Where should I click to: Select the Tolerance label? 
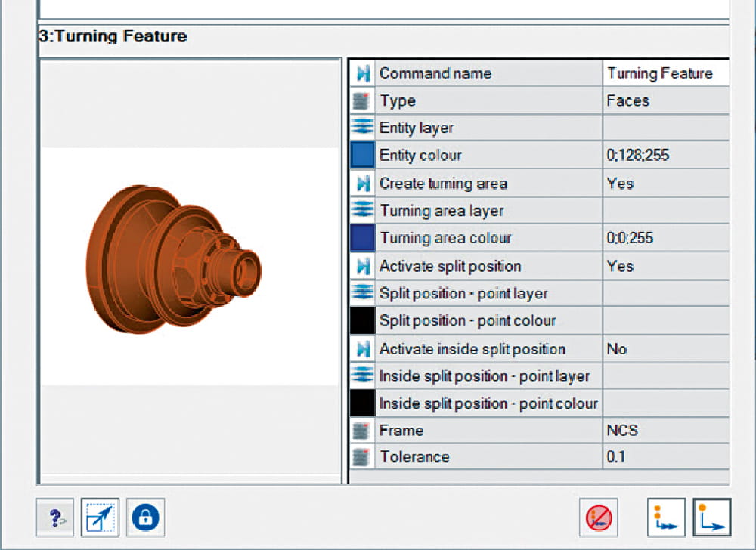coord(414,456)
